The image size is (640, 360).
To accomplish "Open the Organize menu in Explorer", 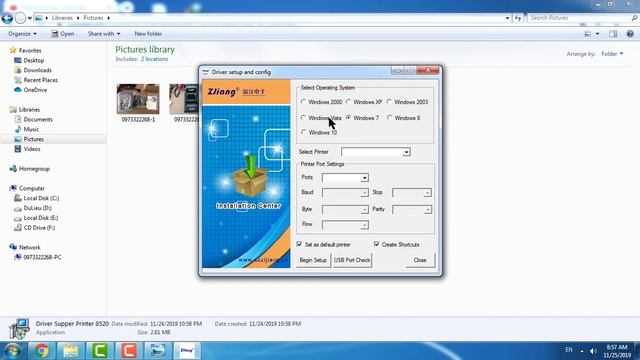I will [22, 34].
